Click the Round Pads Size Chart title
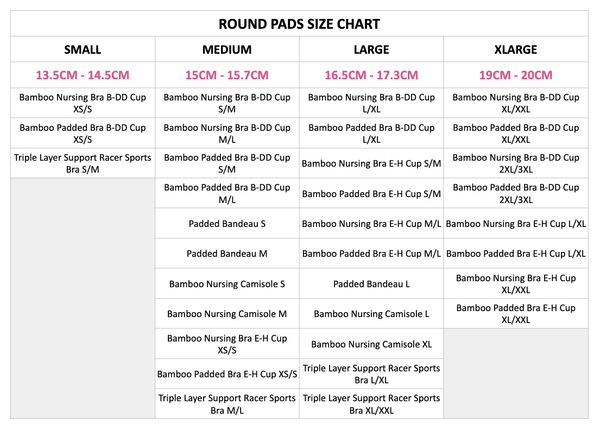The width and height of the screenshot is (600, 430). pos(300,23)
